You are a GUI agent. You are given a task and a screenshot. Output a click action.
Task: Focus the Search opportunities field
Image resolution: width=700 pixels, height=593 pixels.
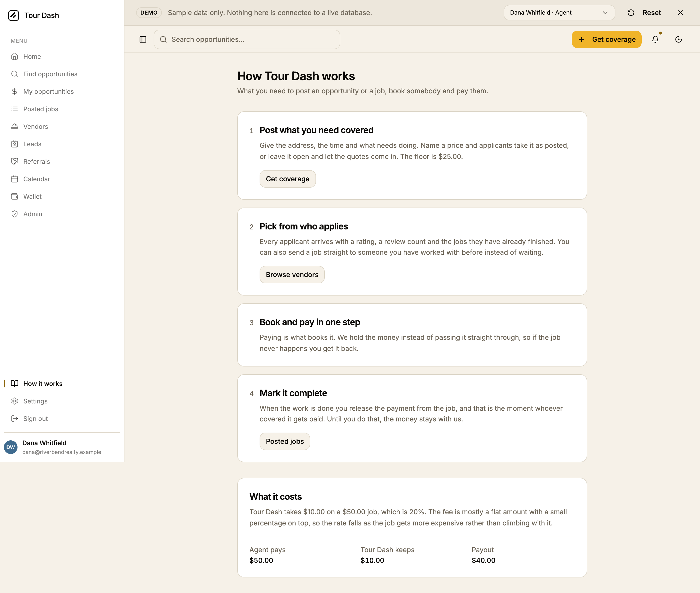(x=247, y=39)
